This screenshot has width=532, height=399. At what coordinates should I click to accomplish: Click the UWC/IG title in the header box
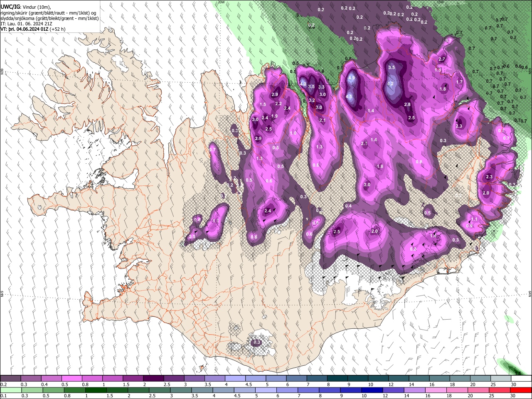[10, 7]
